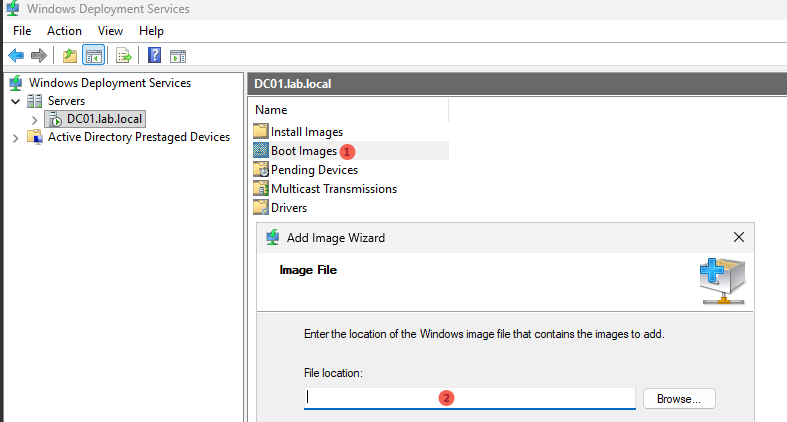Open the File menu
Image resolution: width=787 pixels, height=422 pixels.
22,31
